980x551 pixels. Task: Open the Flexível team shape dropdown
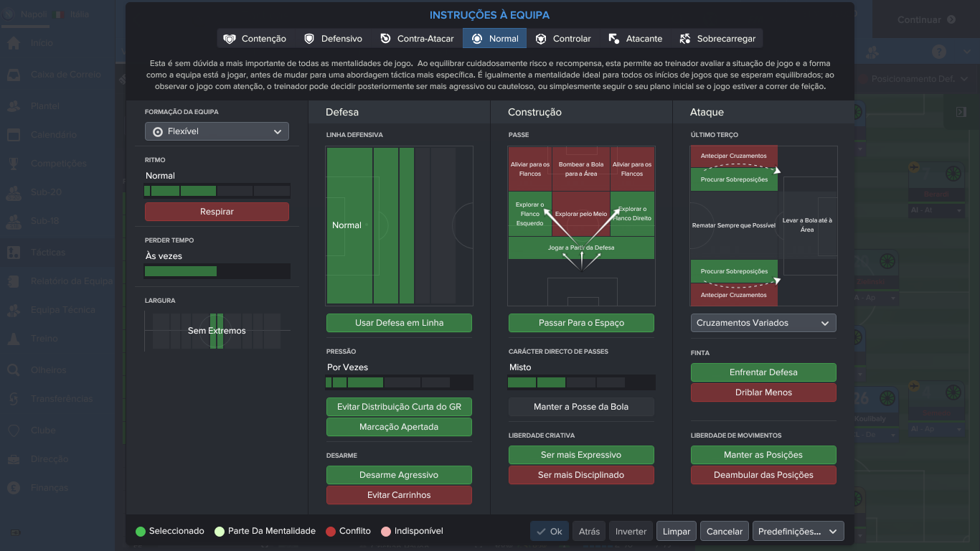click(217, 131)
